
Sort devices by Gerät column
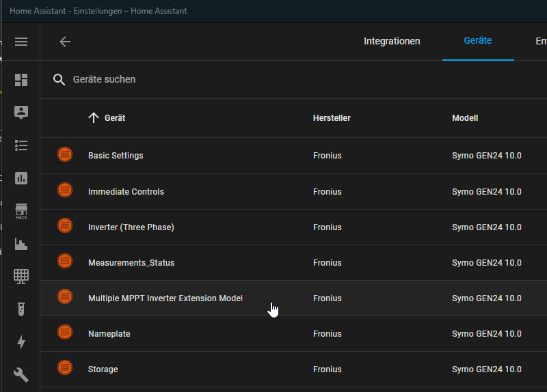pos(114,118)
